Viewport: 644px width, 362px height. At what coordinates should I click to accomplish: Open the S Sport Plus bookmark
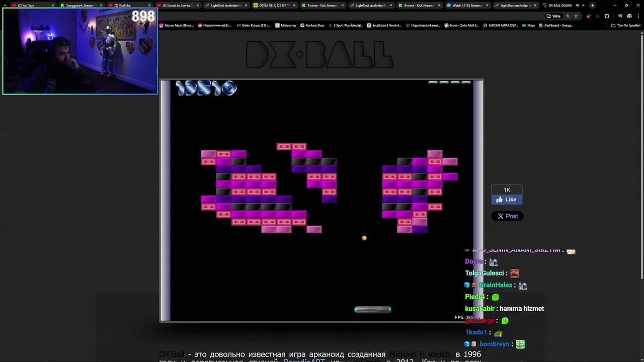346,25
